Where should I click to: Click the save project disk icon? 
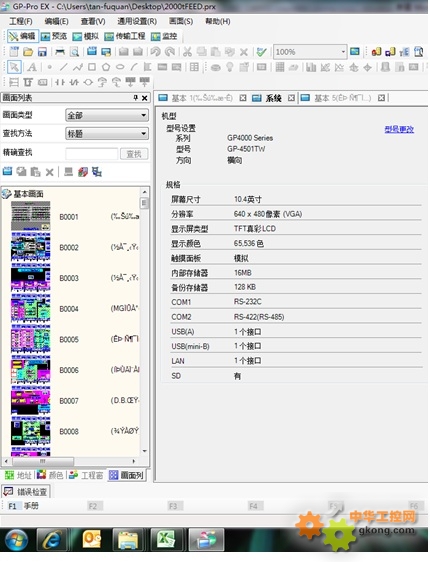42,52
